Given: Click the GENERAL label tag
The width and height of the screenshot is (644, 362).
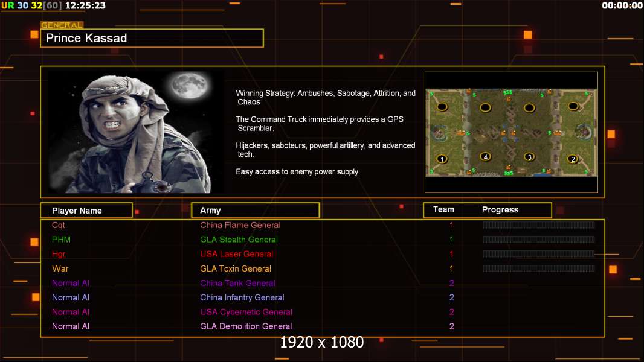Looking at the screenshot, I should tap(62, 25).
